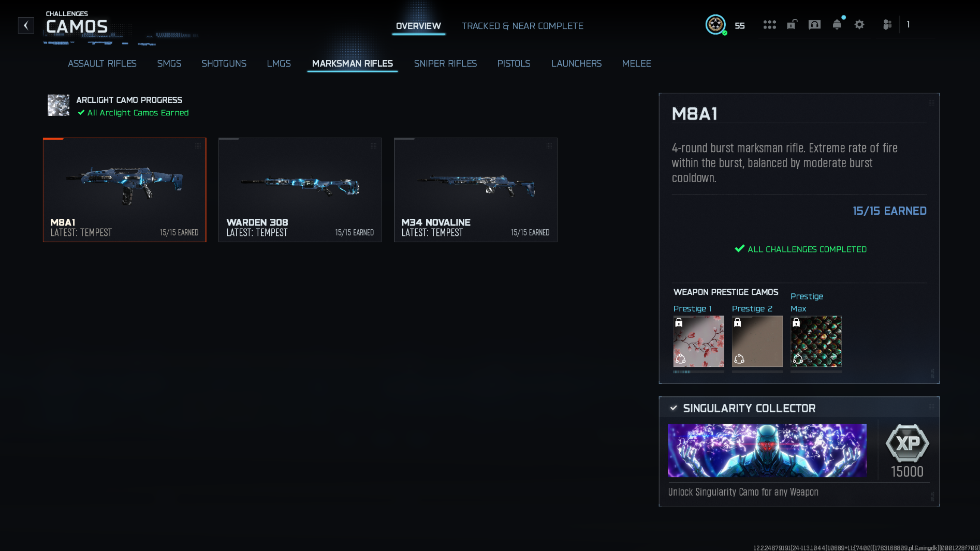Open notifications via the bell icon
Image resolution: width=980 pixels, height=551 pixels.
pyautogui.click(x=837, y=24)
